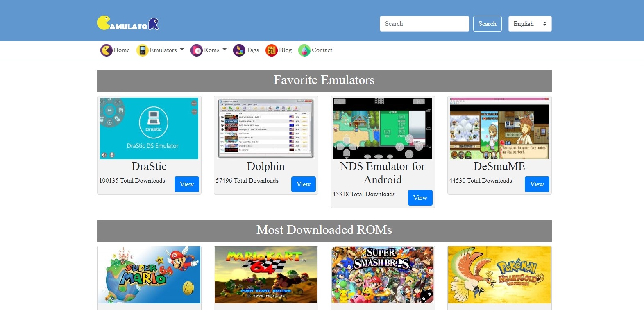Open the Pokemon HeartGold ROM image
Image resolution: width=644 pixels, height=310 pixels.
(x=499, y=275)
